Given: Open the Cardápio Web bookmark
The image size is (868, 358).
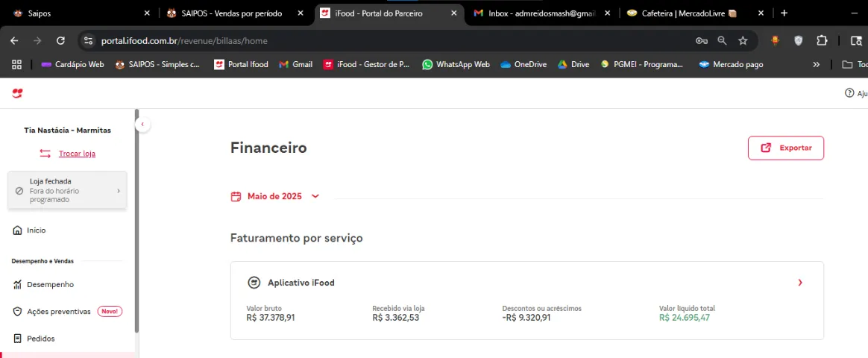Looking at the screenshot, I should (72, 64).
